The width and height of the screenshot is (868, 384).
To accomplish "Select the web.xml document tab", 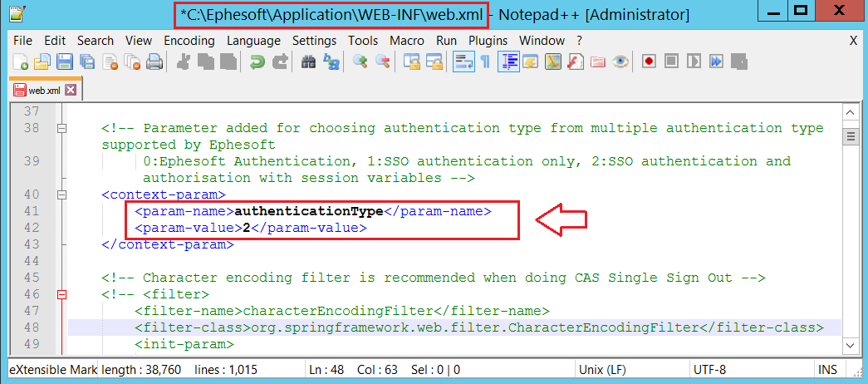I will pos(44,90).
